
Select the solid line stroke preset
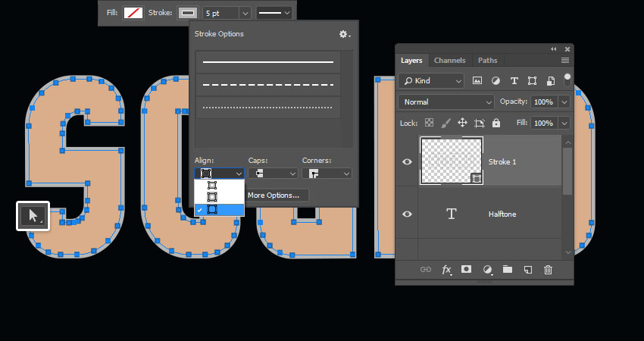coord(267,62)
